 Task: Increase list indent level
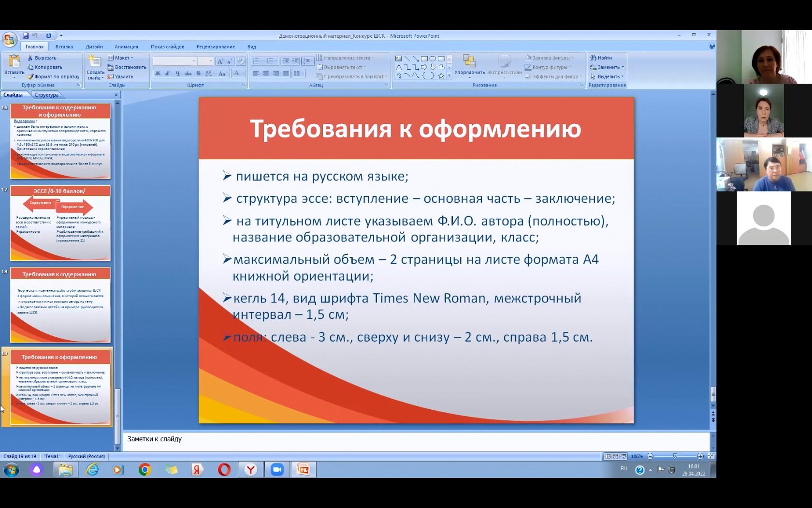click(295, 61)
